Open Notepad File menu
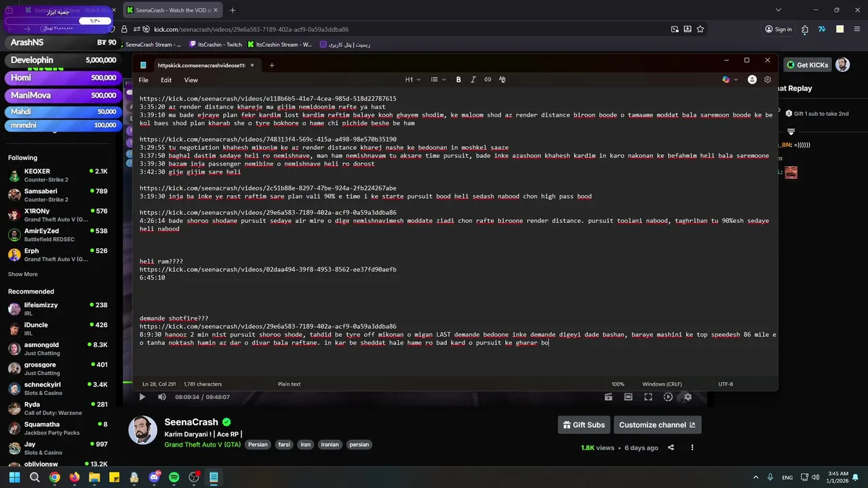This screenshot has height=488, width=868. pyautogui.click(x=144, y=80)
